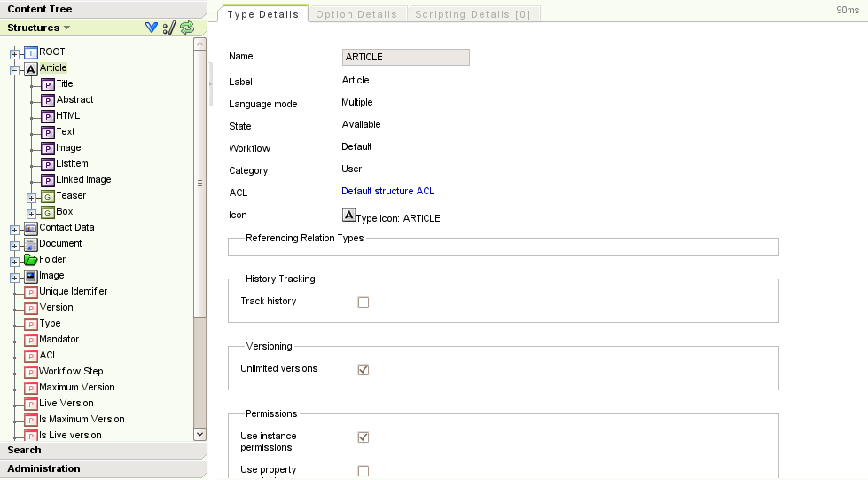Viewport: 868px width, 480px height.
Task: Click the Document structure icon
Action: [x=31, y=244]
